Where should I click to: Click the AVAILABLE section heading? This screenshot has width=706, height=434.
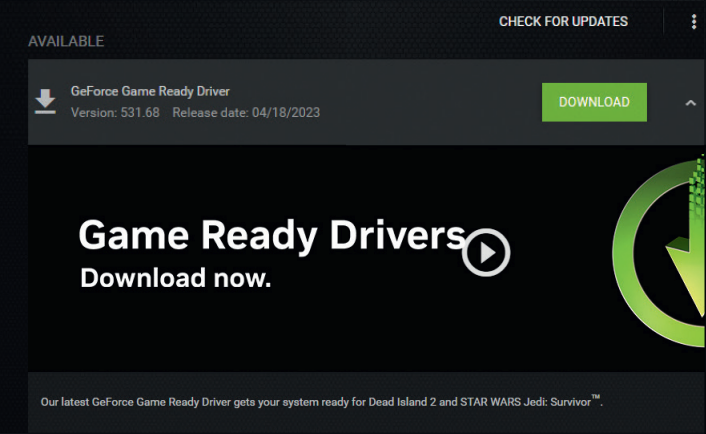pos(66,42)
